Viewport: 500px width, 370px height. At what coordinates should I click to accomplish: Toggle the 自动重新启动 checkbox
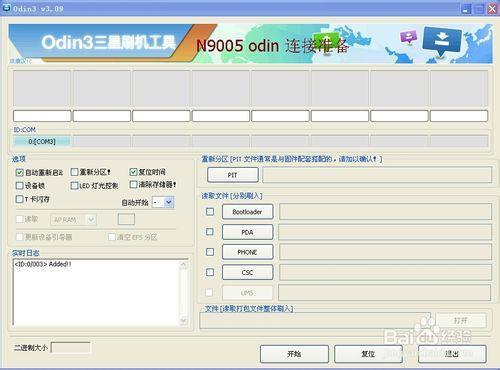tap(19, 172)
